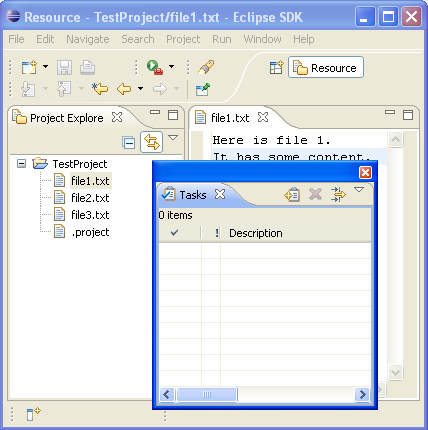Open the External Tools dropdown arrow
The height and width of the screenshot is (430, 428).
[x=171, y=66]
